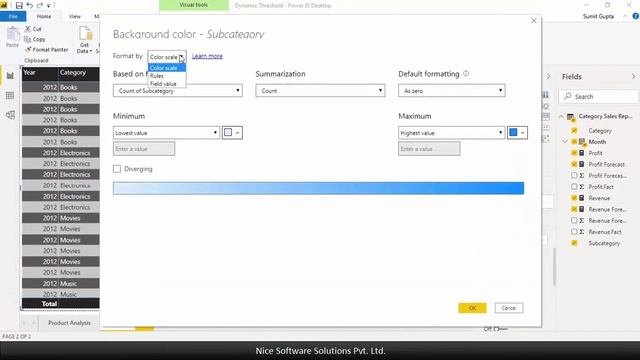Screen dimensions: 640x360
Task: Click the Maximum Enter a value field
Action: point(429,149)
